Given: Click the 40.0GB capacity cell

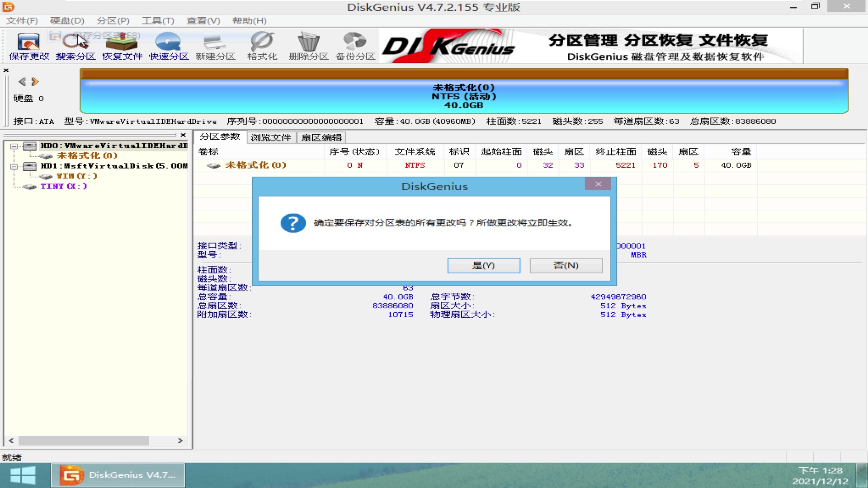Looking at the screenshot, I should click(736, 165).
